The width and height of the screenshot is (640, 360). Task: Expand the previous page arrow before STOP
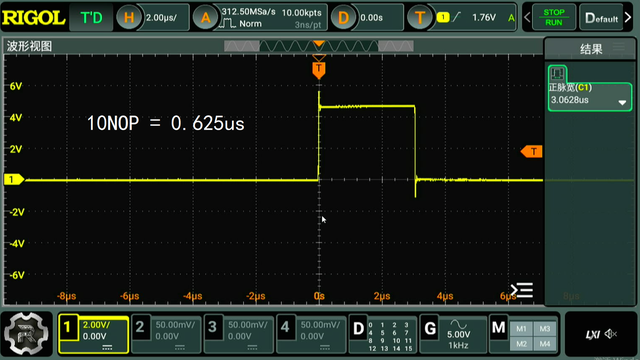tap(527, 18)
